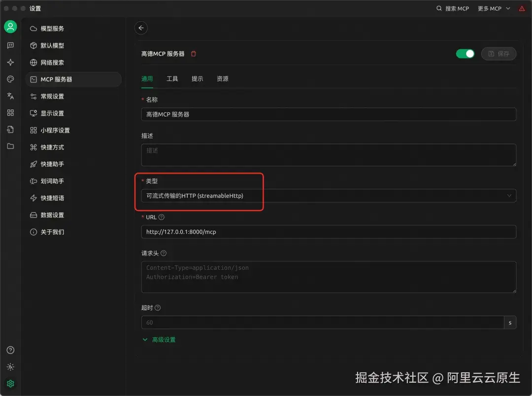Toggle the 高德MCP 服务器 enable switch
Viewport: 532px width, 396px height.
465,54
